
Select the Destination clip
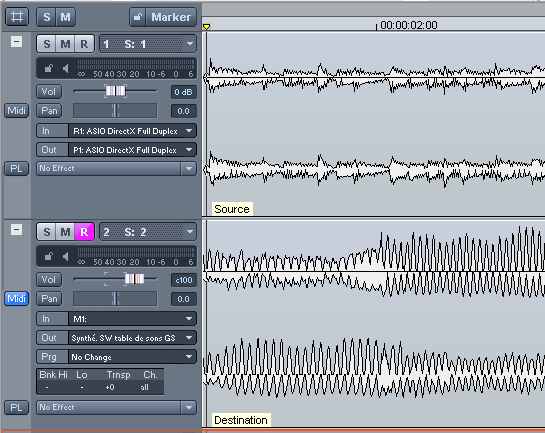tap(375, 323)
